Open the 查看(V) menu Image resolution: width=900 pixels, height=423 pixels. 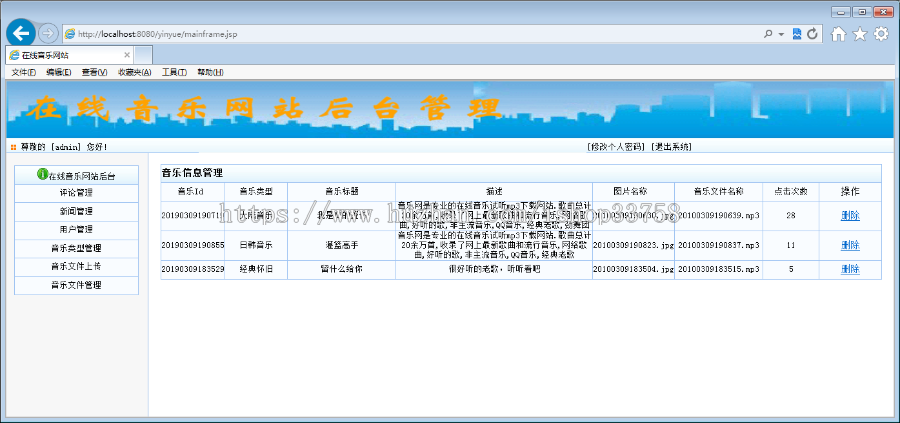(x=94, y=72)
